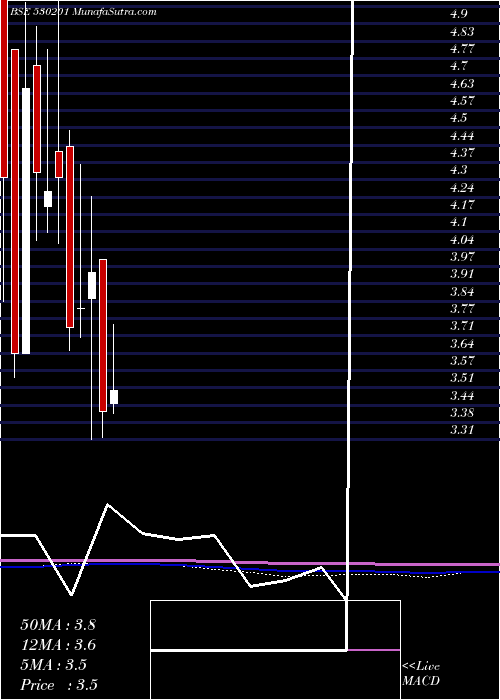Click the 4.63 price axis label
This screenshot has width=500, height=700.
462,83
